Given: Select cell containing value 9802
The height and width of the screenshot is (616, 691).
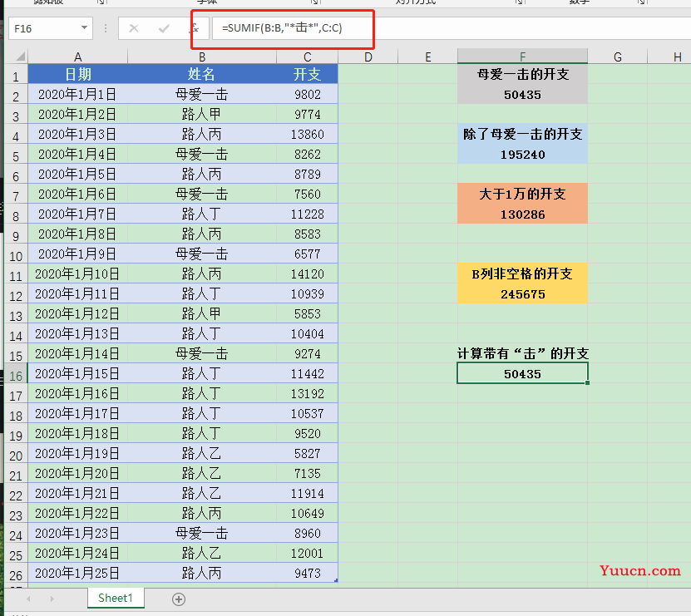Looking at the screenshot, I should coord(307,94).
